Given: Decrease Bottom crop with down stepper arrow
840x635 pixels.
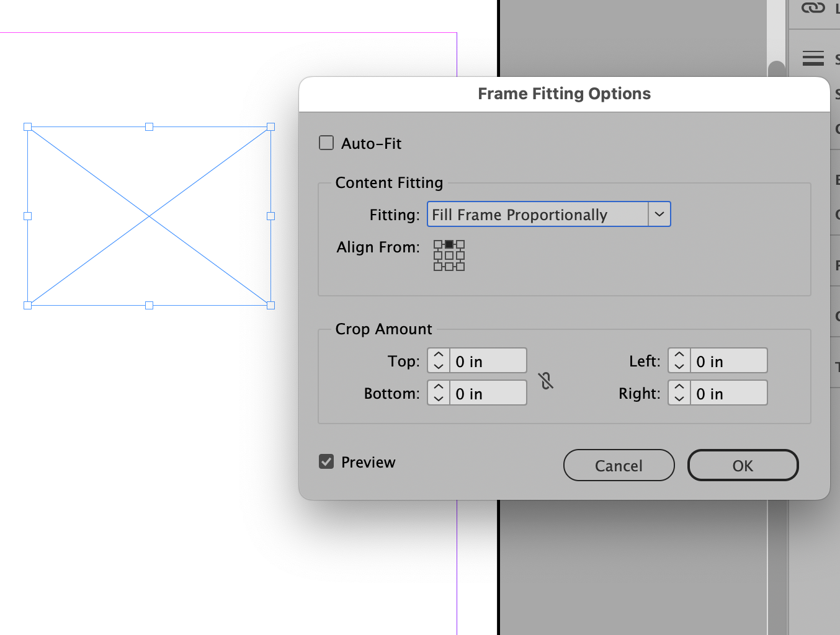Looking at the screenshot, I should point(438,398).
